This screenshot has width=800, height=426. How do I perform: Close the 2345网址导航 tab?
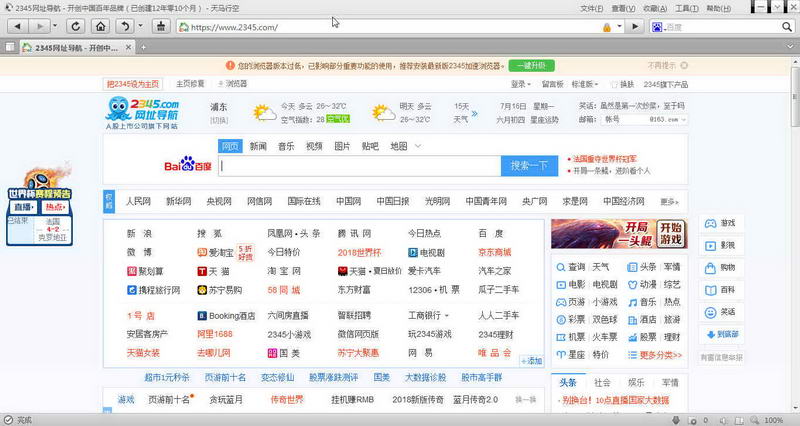point(129,47)
